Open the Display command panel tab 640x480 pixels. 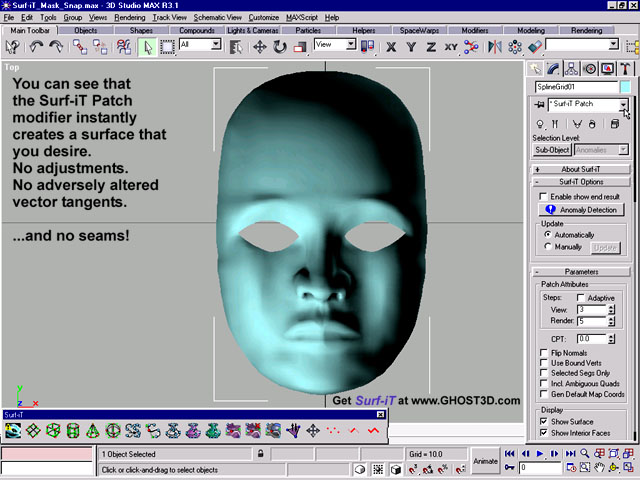pos(608,69)
